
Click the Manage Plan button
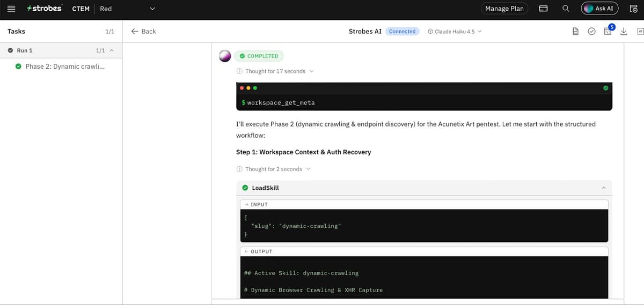[504, 9]
